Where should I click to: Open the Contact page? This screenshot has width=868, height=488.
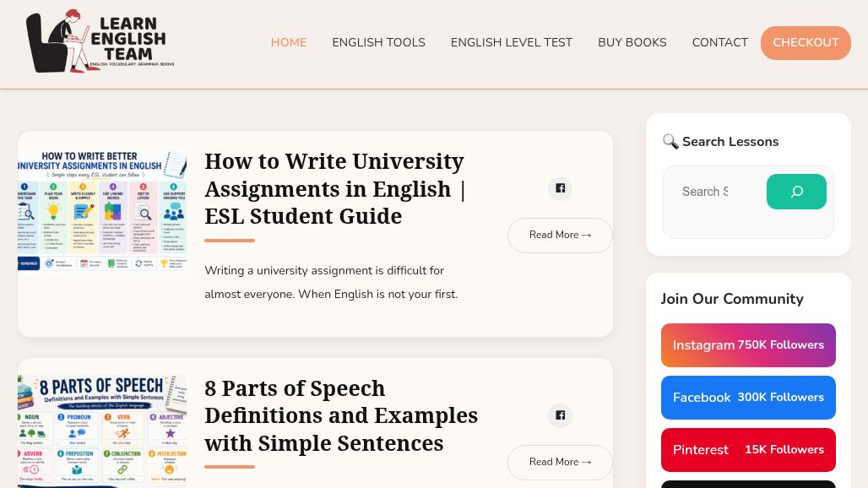[719, 42]
